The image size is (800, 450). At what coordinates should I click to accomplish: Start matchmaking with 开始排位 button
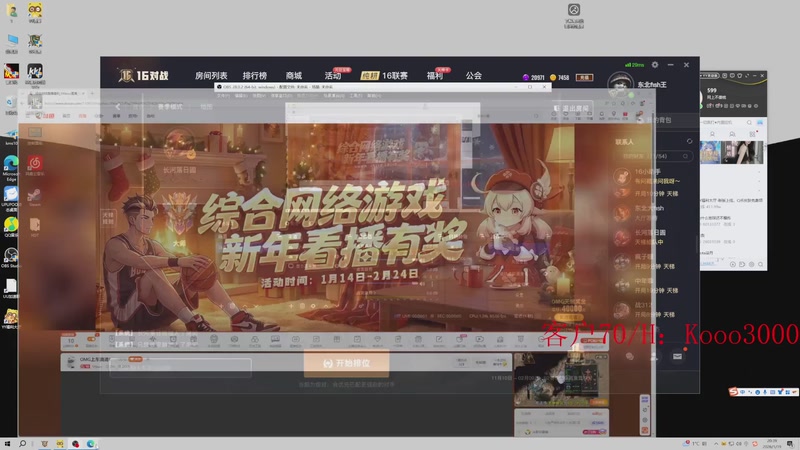click(346, 363)
